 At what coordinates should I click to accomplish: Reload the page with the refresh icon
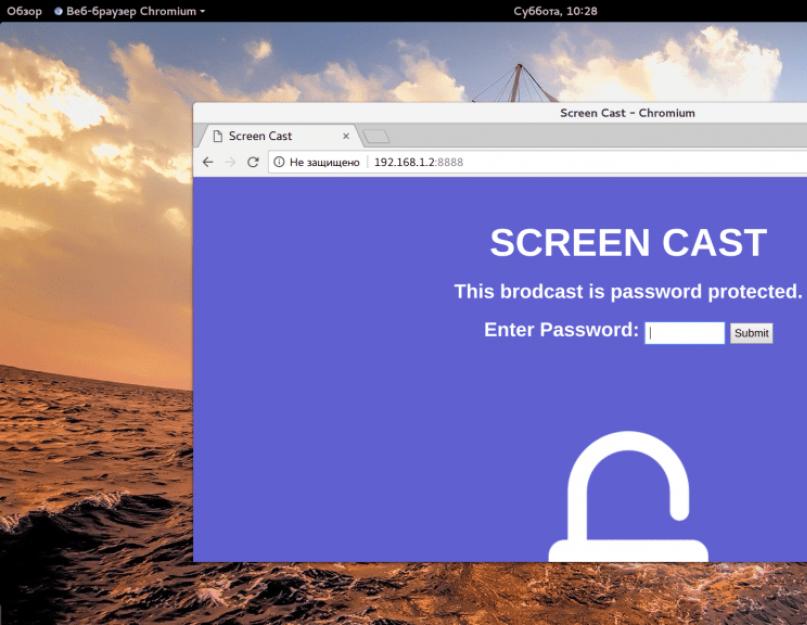coord(253,162)
